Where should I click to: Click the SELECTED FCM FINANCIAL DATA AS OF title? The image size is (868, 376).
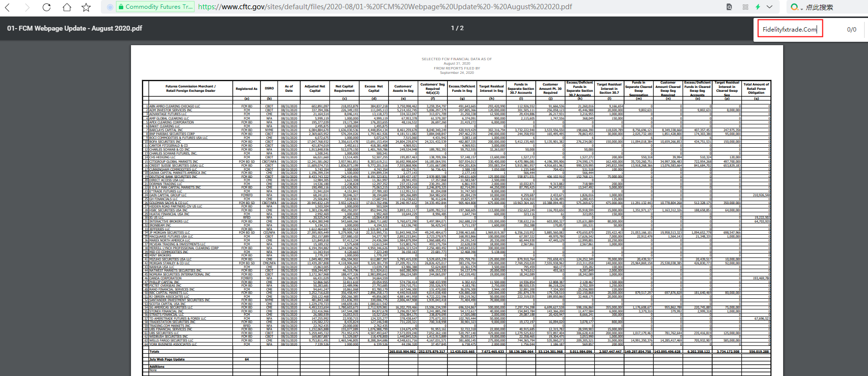[457, 59]
